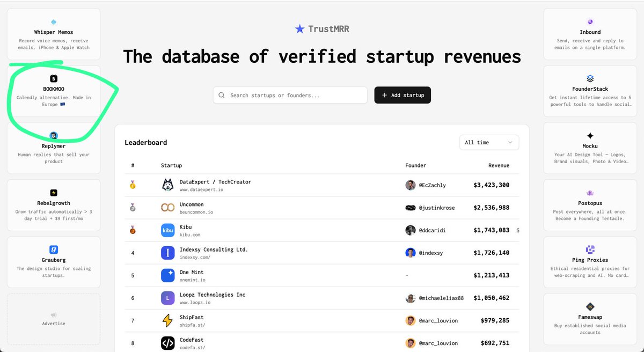The width and height of the screenshot is (644, 352).
Task: Click the Leaderboard heading
Action: 146,142
